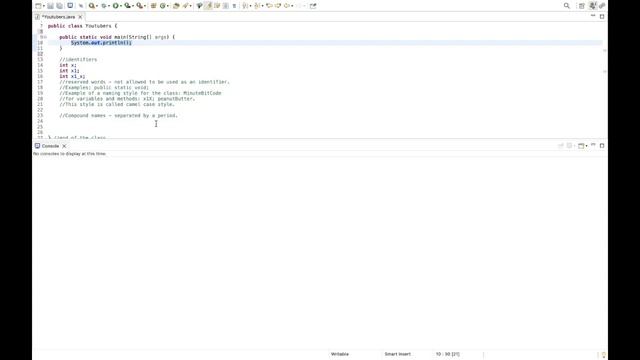Screen dimensions: 640x360
Task: Open the Open Console dropdown arrow
Action: pos(587,146)
